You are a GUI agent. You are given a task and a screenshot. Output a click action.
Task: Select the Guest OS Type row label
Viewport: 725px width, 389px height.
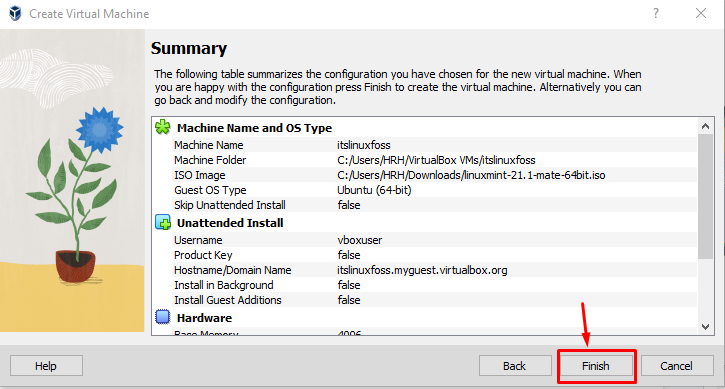(x=210, y=190)
